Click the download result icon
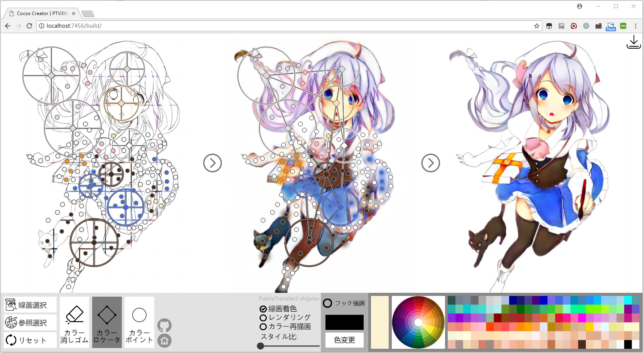The image size is (644, 353). (634, 42)
